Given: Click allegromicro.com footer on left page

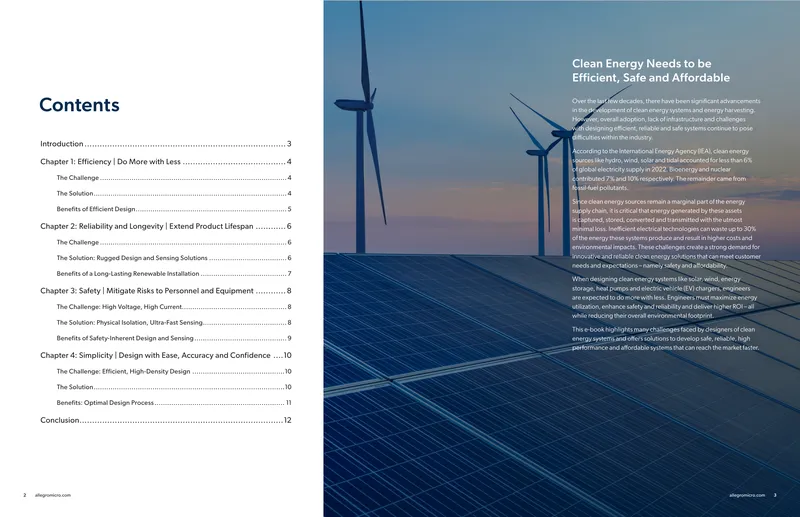Looking at the screenshot, I should (53, 495).
